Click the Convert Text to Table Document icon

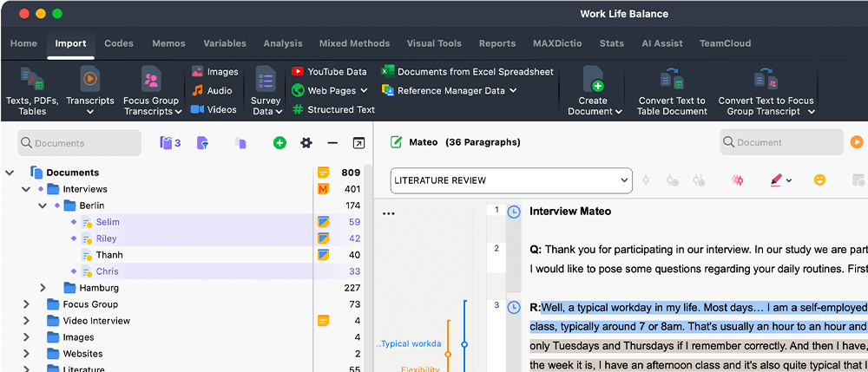click(672, 79)
